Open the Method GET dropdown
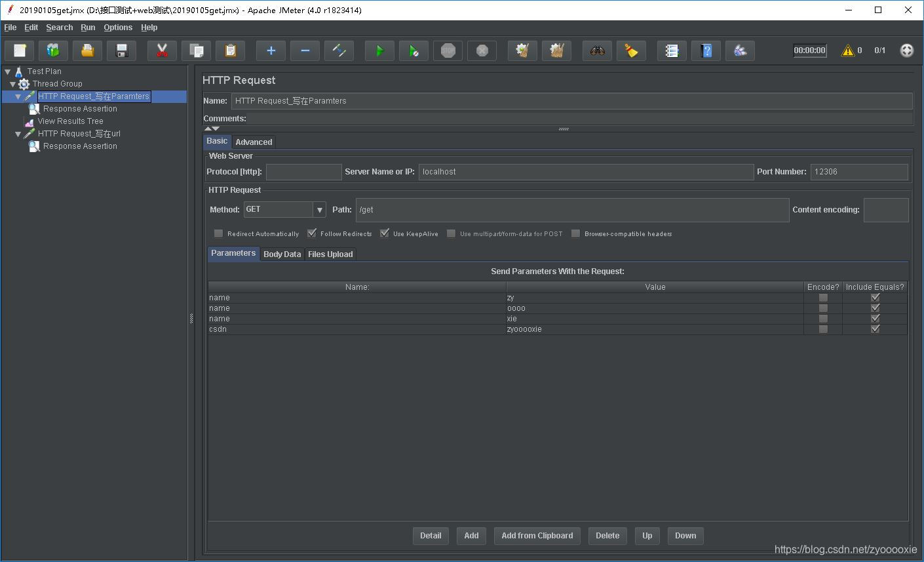Screen dimensions: 924x562 click(x=320, y=210)
